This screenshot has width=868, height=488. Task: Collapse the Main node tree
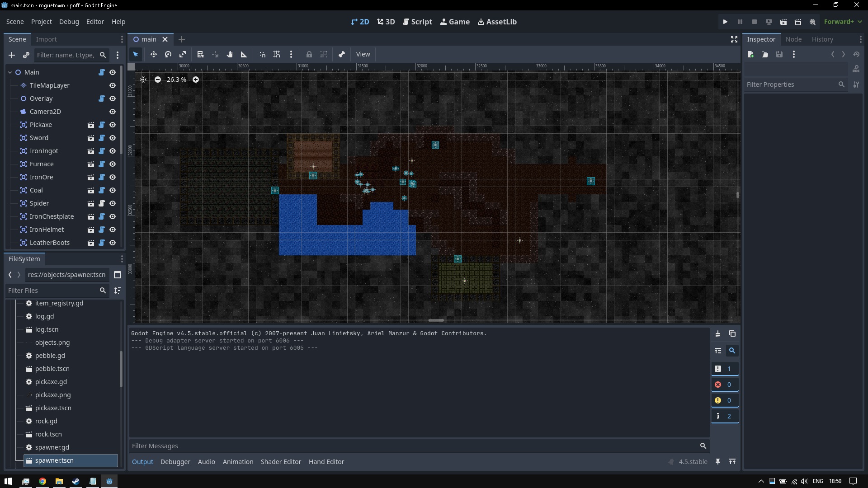coord(10,72)
